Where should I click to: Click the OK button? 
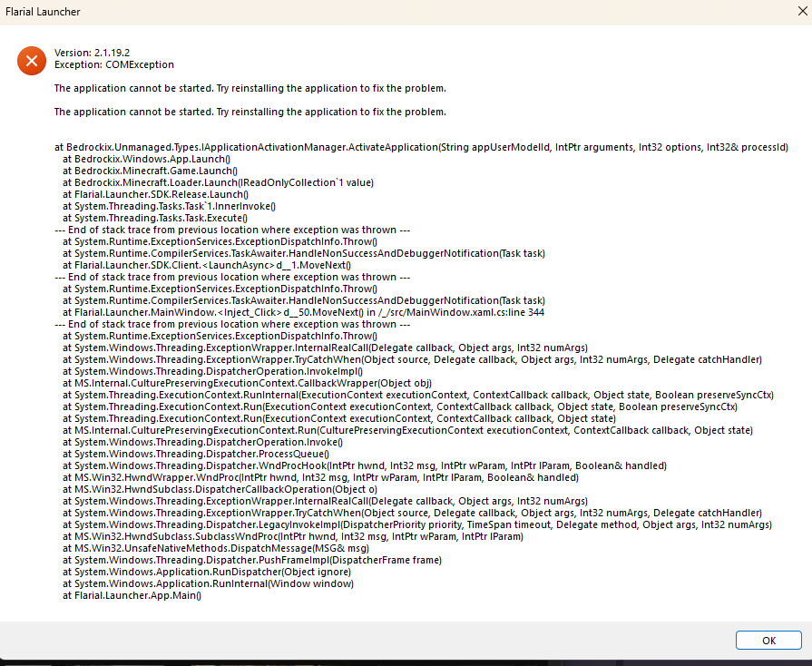768,640
